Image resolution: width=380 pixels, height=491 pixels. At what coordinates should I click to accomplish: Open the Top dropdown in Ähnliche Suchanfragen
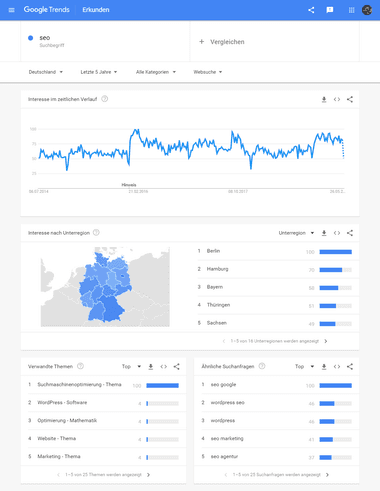[x=304, y=367]
